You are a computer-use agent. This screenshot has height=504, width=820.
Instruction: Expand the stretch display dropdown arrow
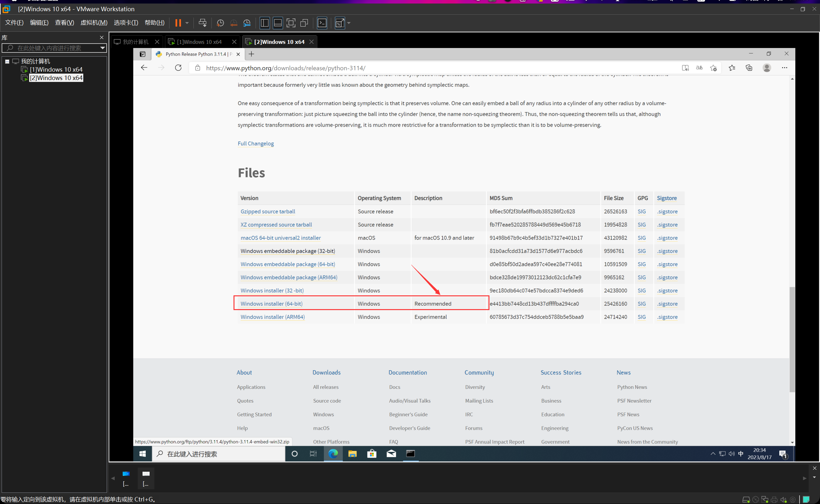349,23
